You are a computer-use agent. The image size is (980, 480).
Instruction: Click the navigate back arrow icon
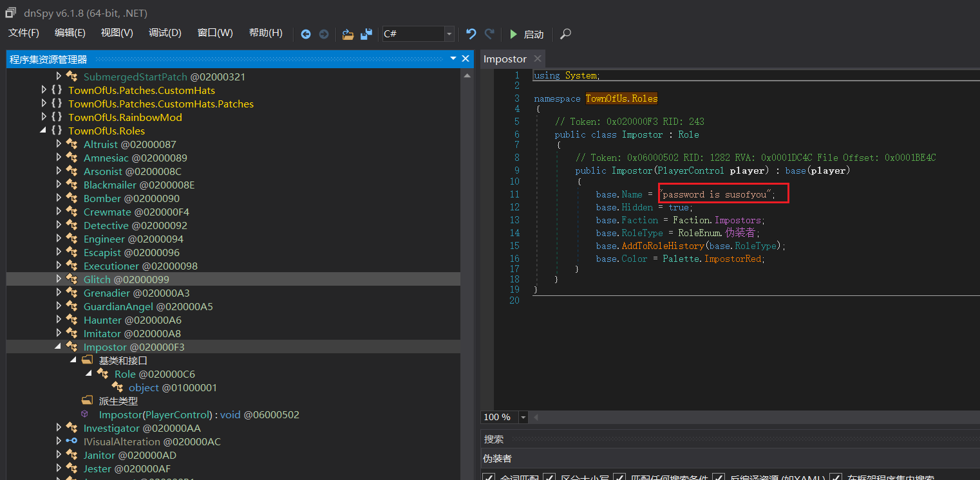point(306,34)
